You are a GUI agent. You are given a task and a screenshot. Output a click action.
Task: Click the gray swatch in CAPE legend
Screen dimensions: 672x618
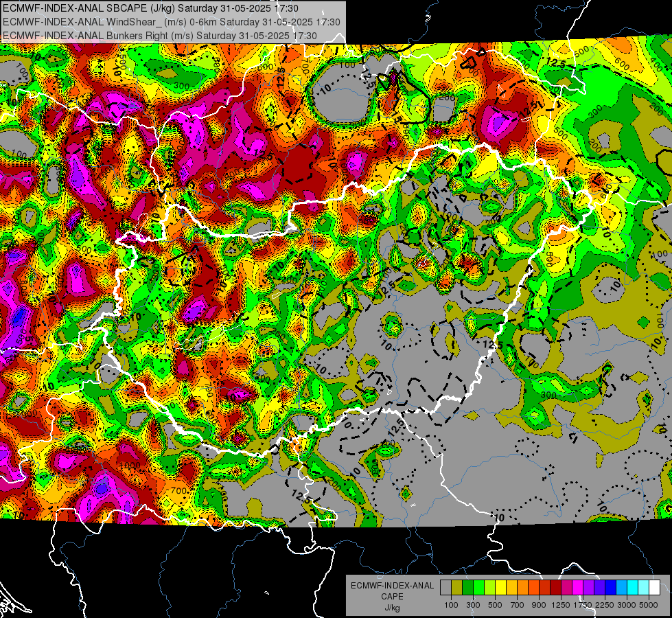tap(445, 587)
